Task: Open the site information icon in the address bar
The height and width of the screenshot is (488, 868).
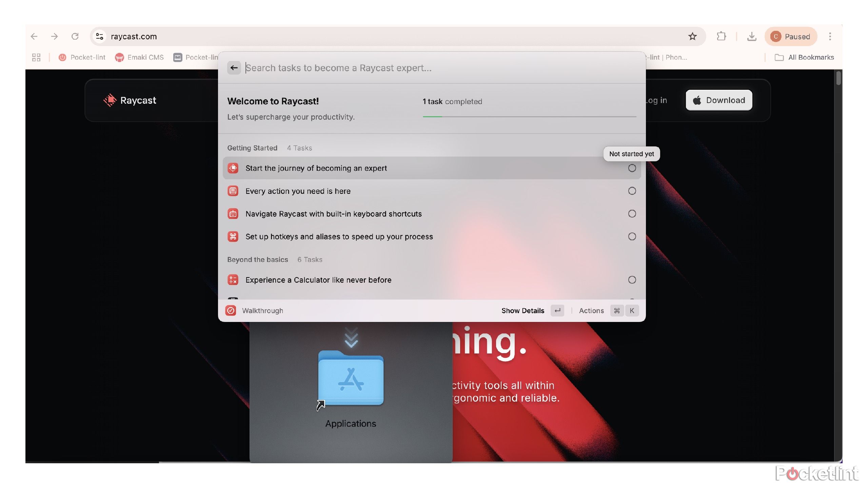Action: [x=99, y=36]
